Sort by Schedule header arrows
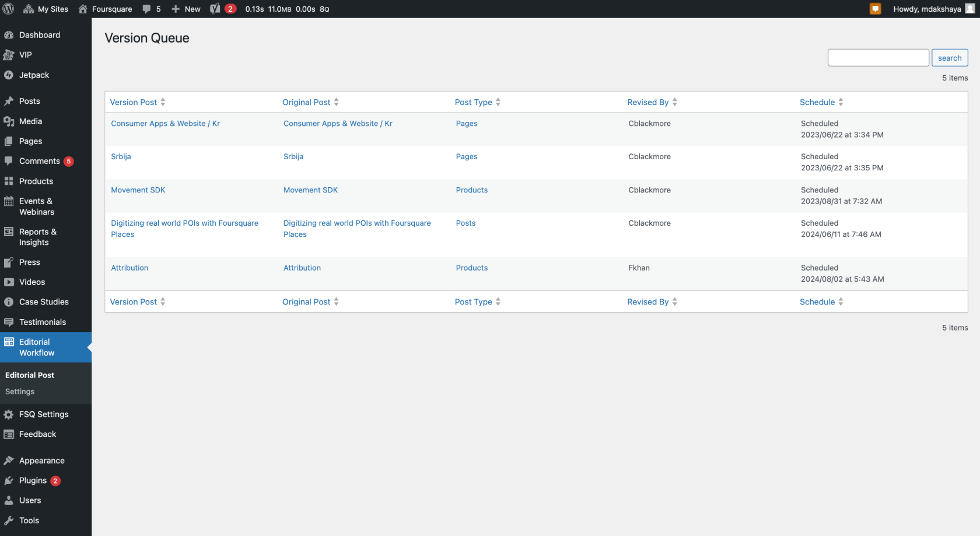The width and height of the screenshot is (980, 536). coord(841,102)
